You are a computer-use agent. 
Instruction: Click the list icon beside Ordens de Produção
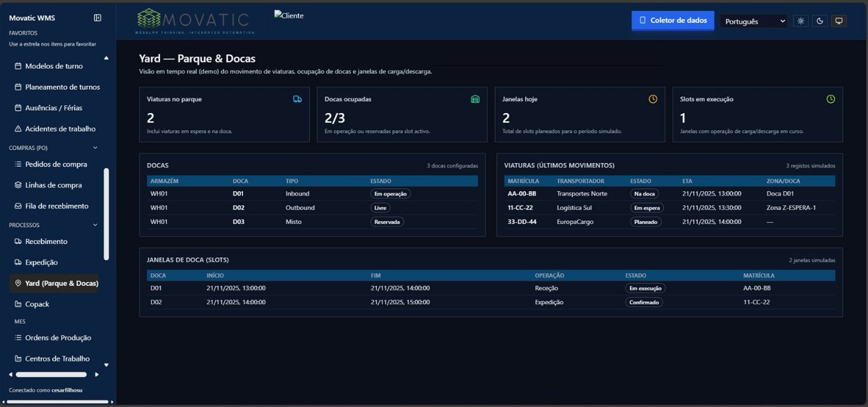click(x=18, y=337)
